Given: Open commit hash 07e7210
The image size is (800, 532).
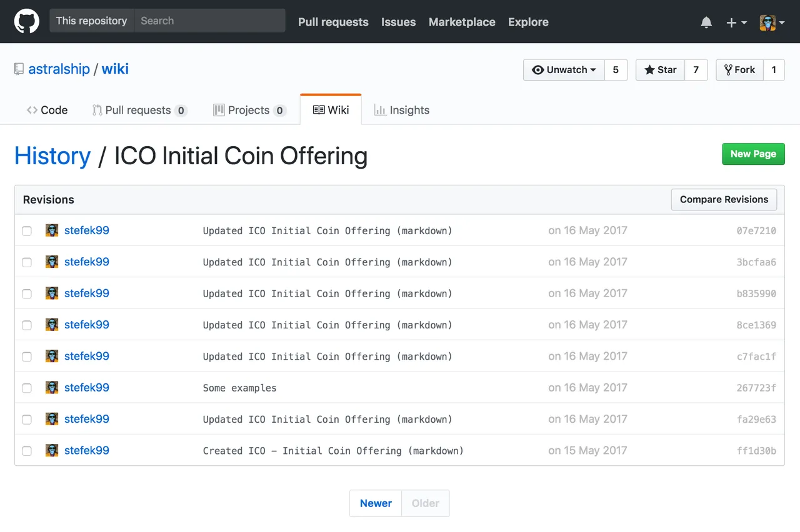Looking at the screenshot, I should coord(756,231).
